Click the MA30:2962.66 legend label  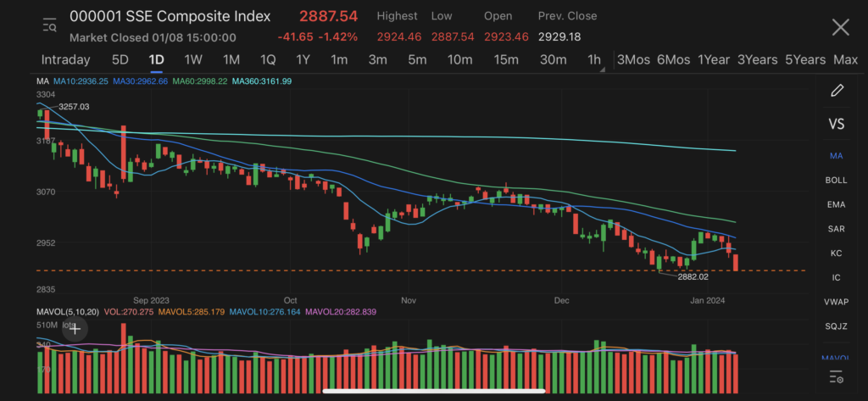click(x=140, y=81)
